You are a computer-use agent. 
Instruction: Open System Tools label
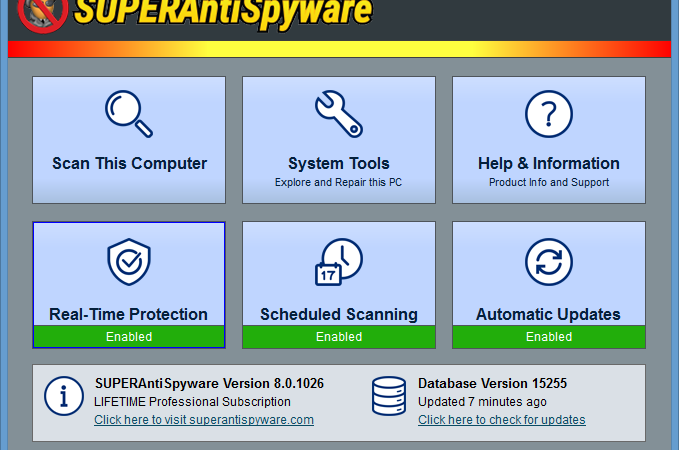click(x=339, y=163)
